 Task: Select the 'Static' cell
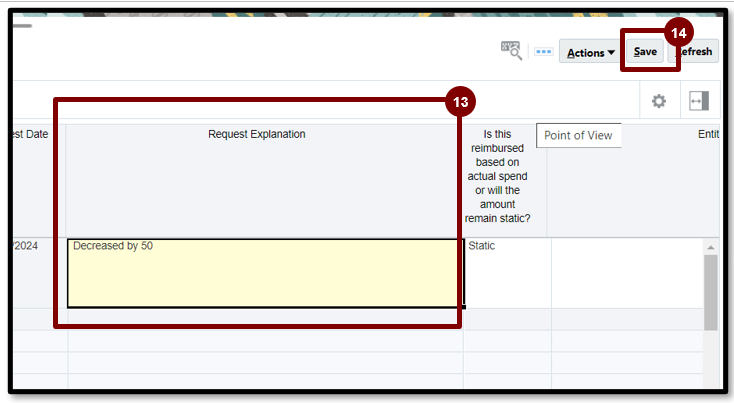(x=508, y=273)
